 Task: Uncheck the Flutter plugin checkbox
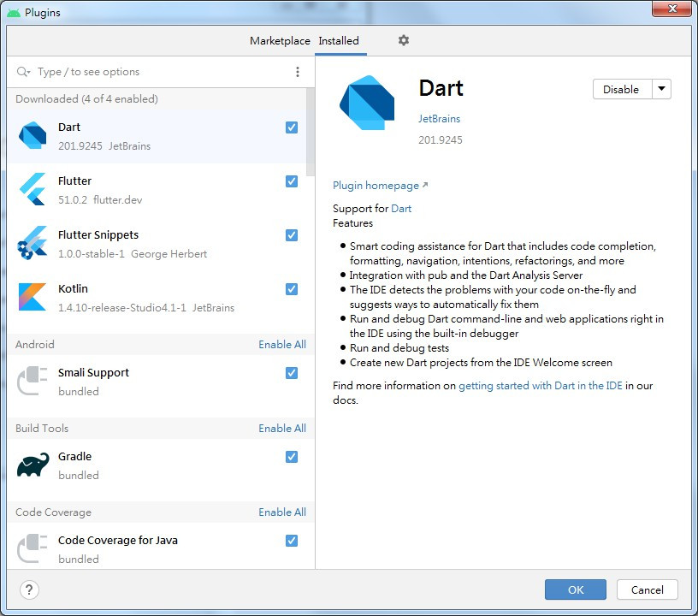[292, 181]
